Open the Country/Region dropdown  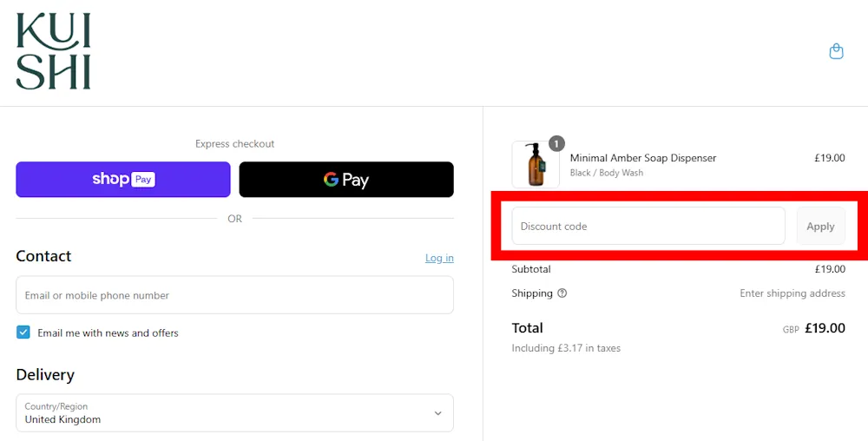click(x=234, y=413)
